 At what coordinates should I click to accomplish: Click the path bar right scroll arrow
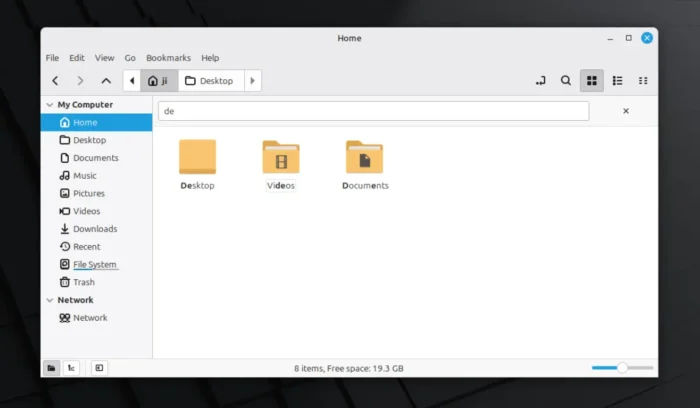253,81
